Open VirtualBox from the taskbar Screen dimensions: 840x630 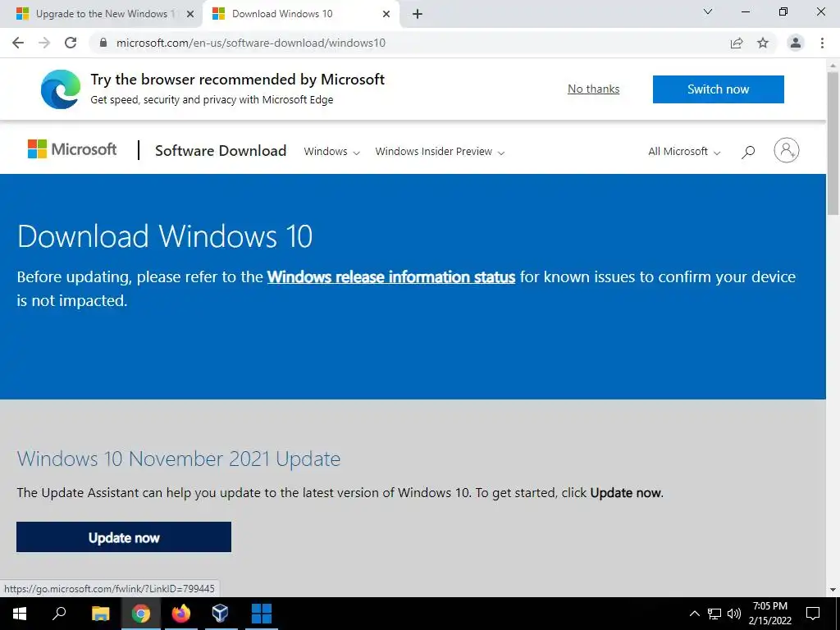pos(220,614)
